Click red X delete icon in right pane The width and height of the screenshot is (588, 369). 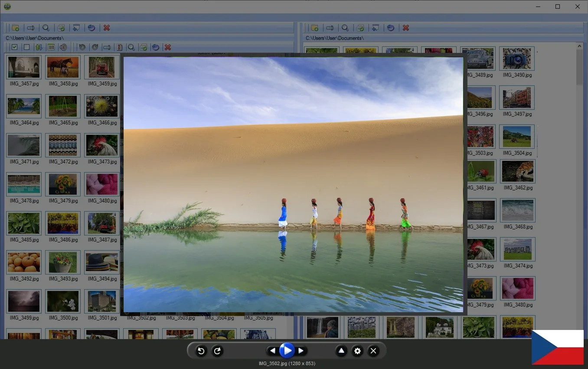point(406,28)
